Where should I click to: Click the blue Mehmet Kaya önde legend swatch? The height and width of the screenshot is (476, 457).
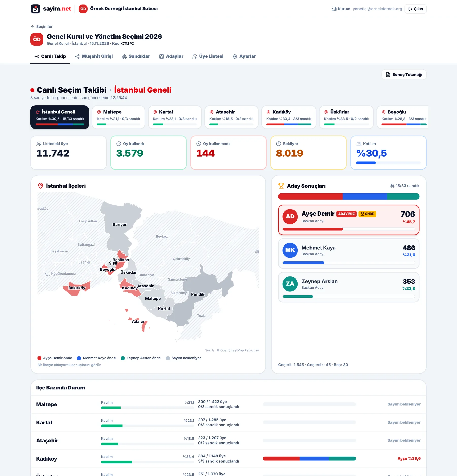79,358
